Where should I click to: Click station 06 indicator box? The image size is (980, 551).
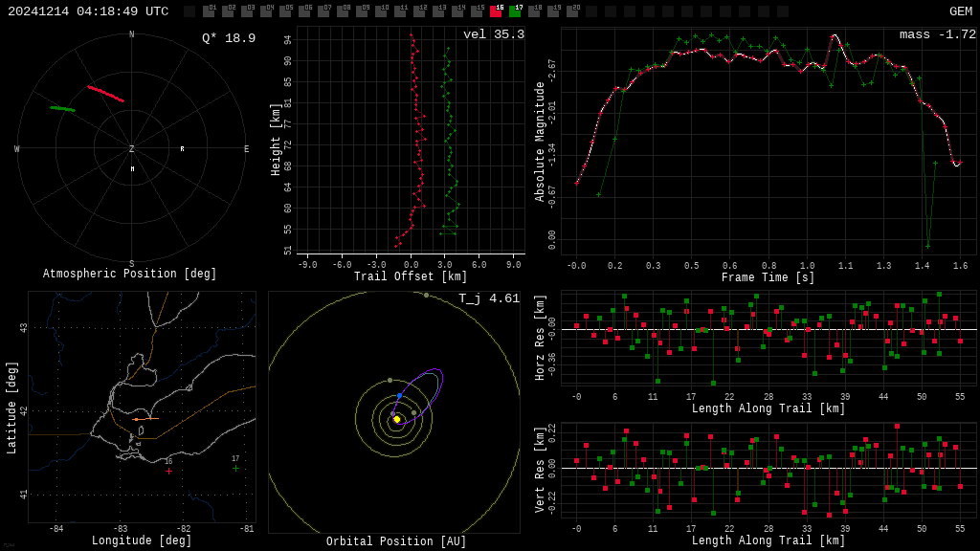pos(304,11)
